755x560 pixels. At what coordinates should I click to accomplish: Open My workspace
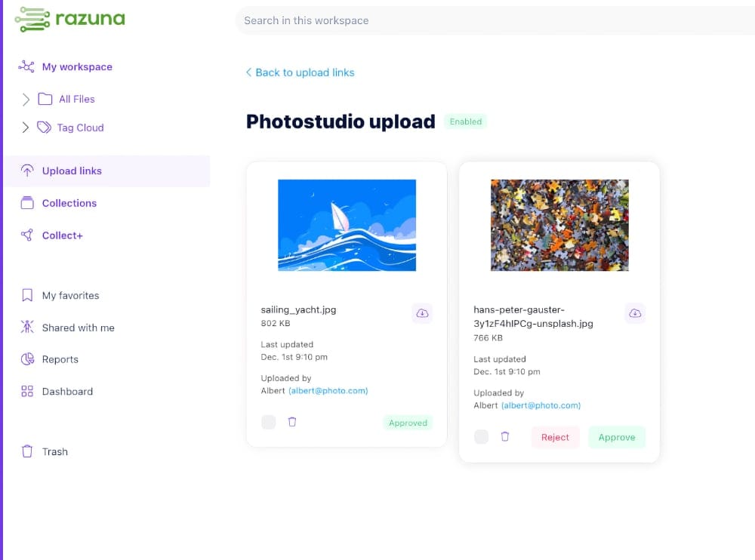click(x=77, y=66)
